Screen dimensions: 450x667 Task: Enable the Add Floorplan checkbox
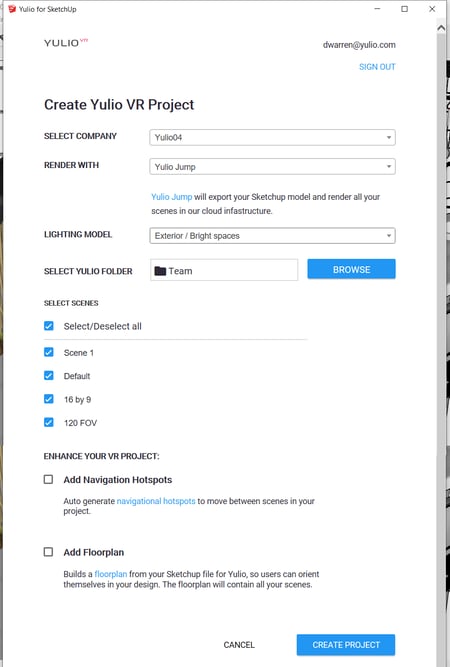pyautogui.click(x=48, y=552)
